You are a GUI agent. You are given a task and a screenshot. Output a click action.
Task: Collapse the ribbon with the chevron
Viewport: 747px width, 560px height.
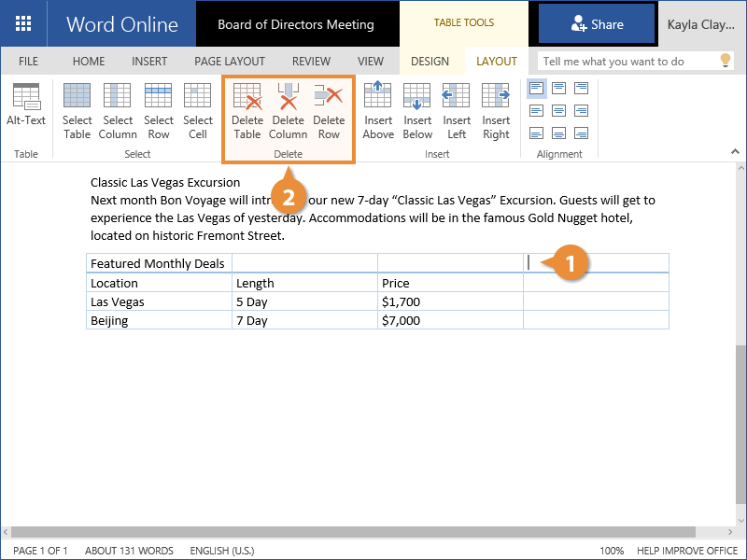736,151
